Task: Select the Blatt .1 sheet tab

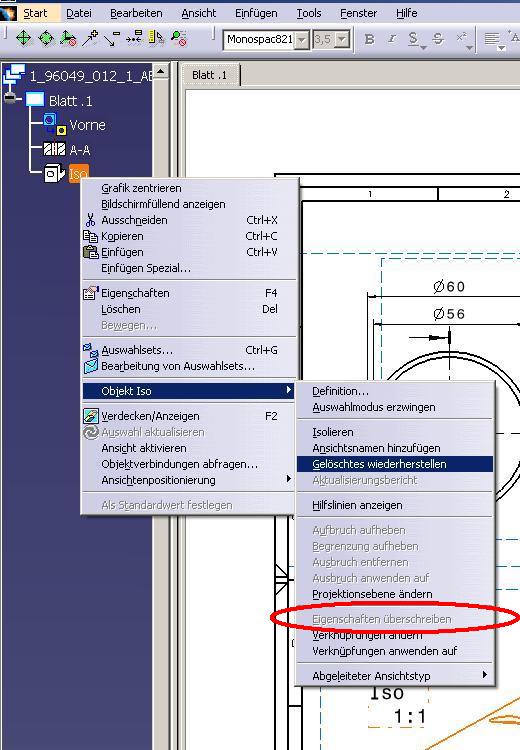Action: point(210,75)
